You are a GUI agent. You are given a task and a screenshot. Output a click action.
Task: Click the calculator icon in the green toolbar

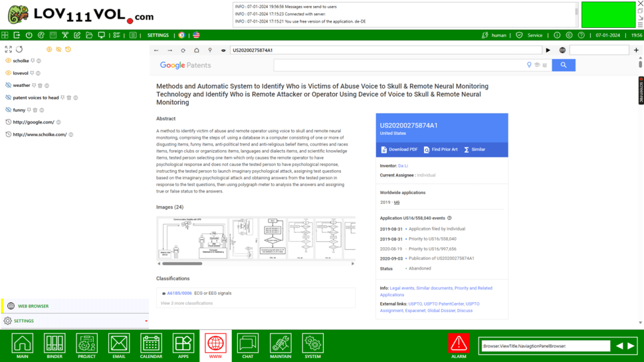53,35
